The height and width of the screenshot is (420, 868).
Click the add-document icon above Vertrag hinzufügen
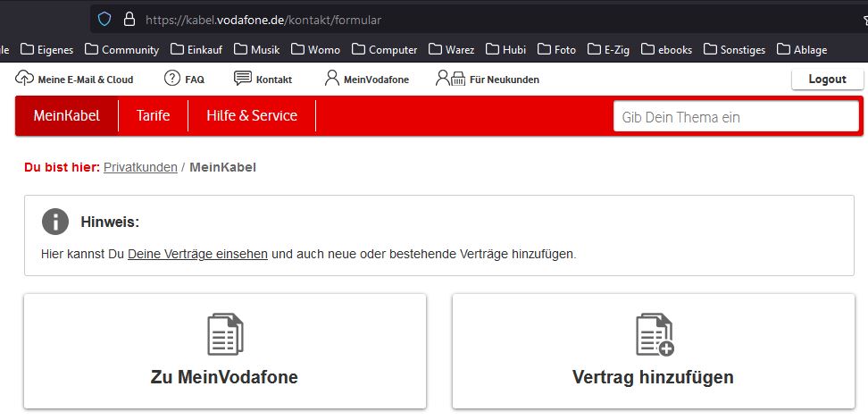tap(655, 334)
